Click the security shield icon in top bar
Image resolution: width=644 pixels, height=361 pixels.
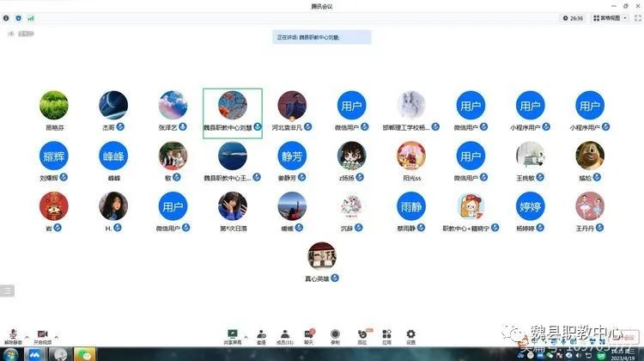click(19, 17)
